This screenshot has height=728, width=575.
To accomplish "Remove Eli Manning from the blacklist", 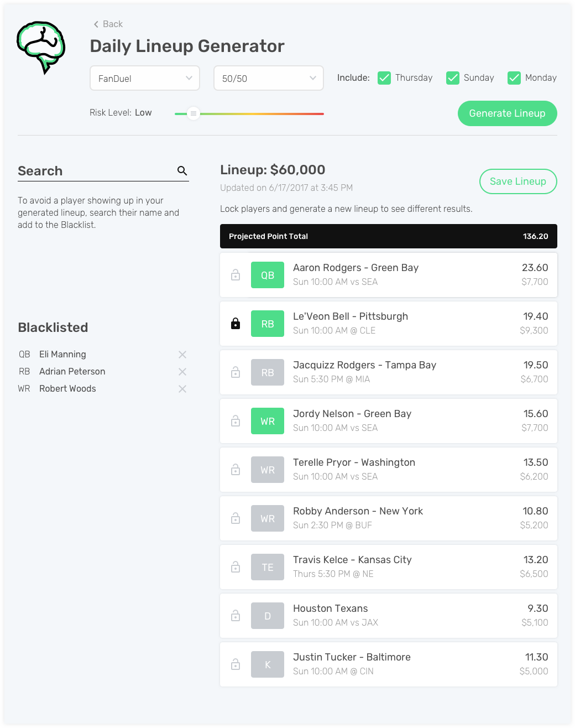I will tap(182, 355).
